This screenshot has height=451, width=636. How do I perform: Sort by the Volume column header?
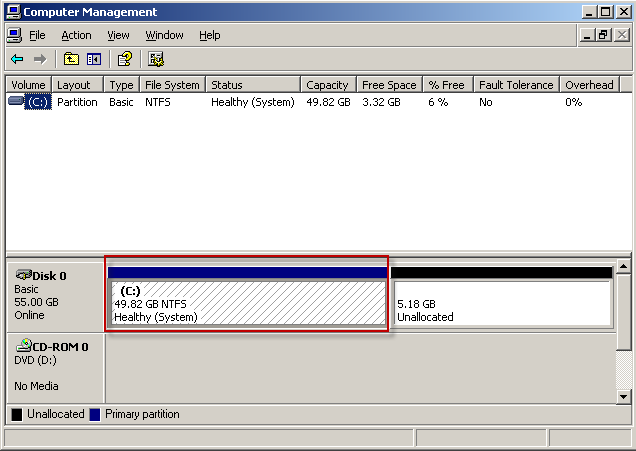28,85
